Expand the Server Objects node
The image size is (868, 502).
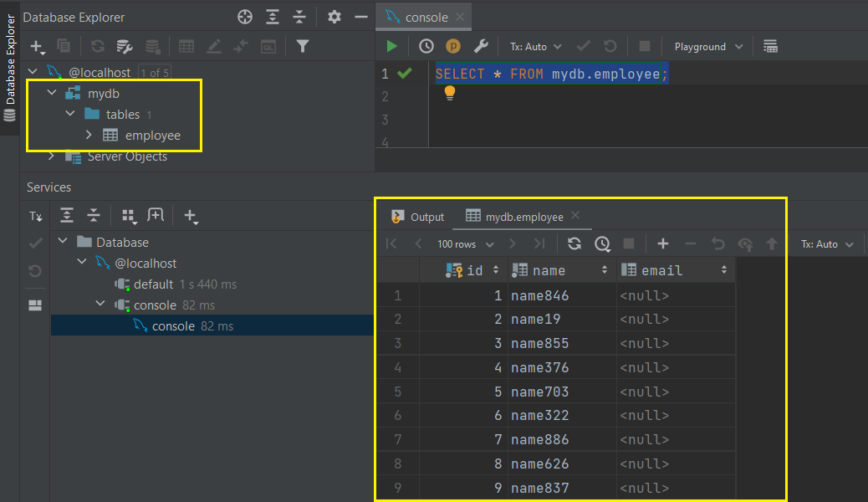pyautogui.click(x=52, y=156)
